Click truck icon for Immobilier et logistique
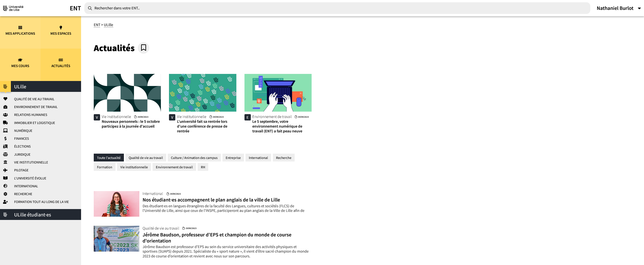644x265 pixels. click(x=5, y=123)
